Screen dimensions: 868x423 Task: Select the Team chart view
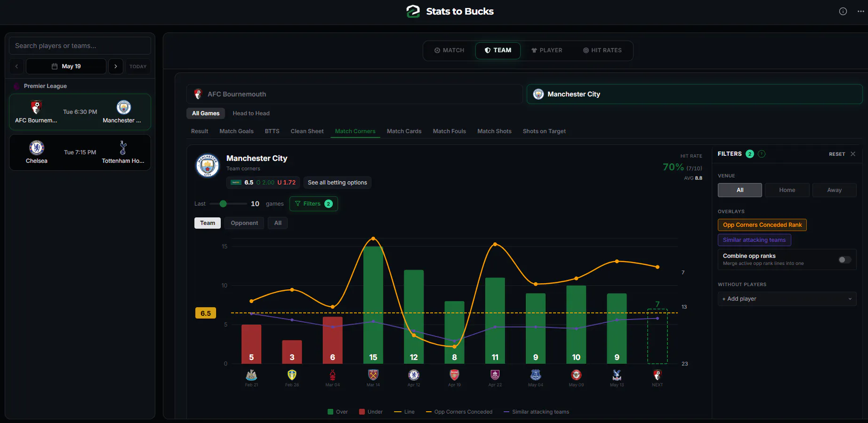click(208, 223)
